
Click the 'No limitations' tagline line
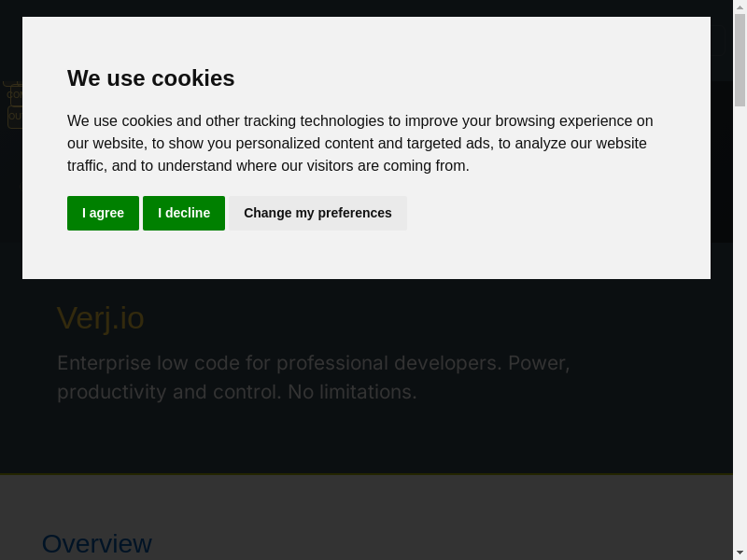click(x=237, y=392)
